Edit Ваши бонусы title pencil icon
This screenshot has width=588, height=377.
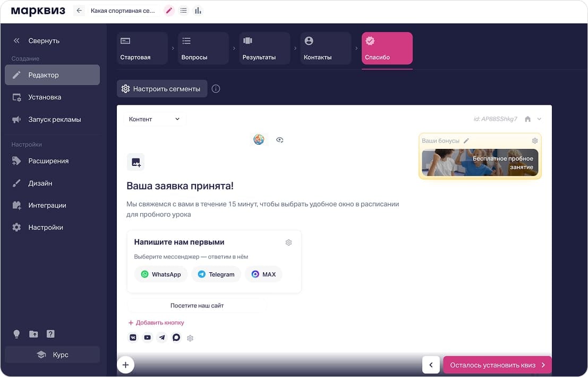pyautogui.click(x=466, y=141)
